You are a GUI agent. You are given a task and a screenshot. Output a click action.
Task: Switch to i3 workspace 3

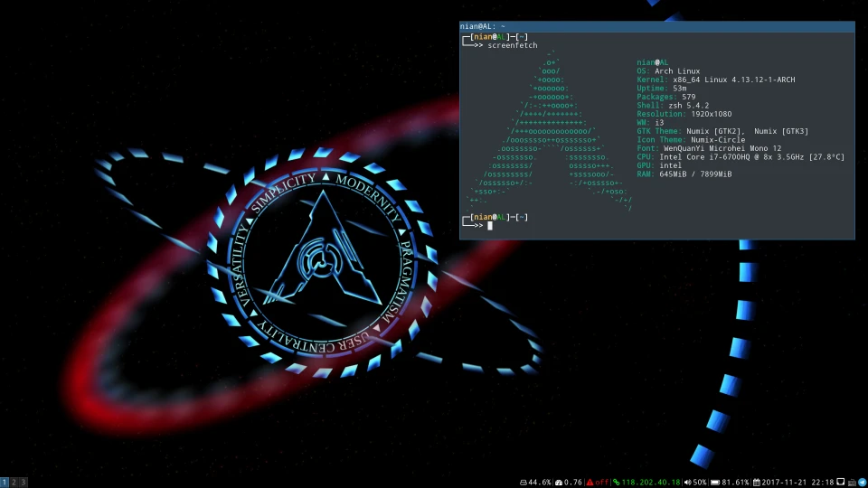point(24,483)
